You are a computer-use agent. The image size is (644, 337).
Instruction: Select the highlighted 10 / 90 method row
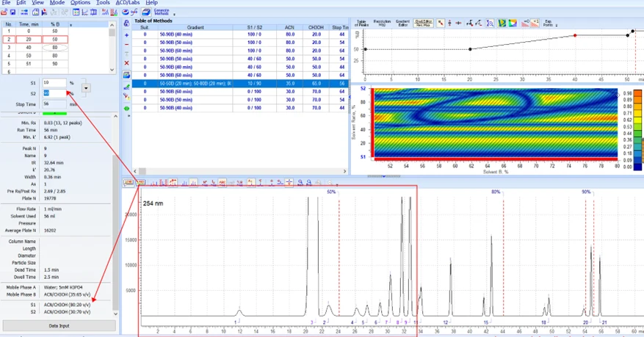coord(240,84)
